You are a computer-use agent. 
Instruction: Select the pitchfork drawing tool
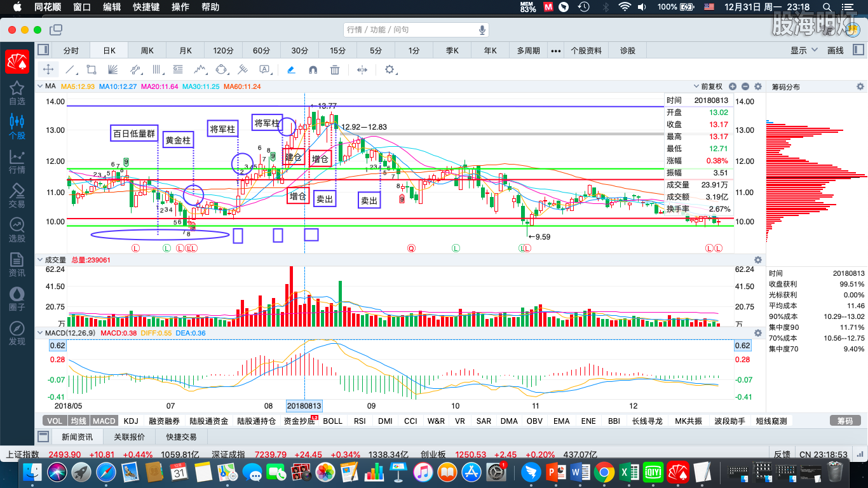pyautogui.click(x=243, y=70)
